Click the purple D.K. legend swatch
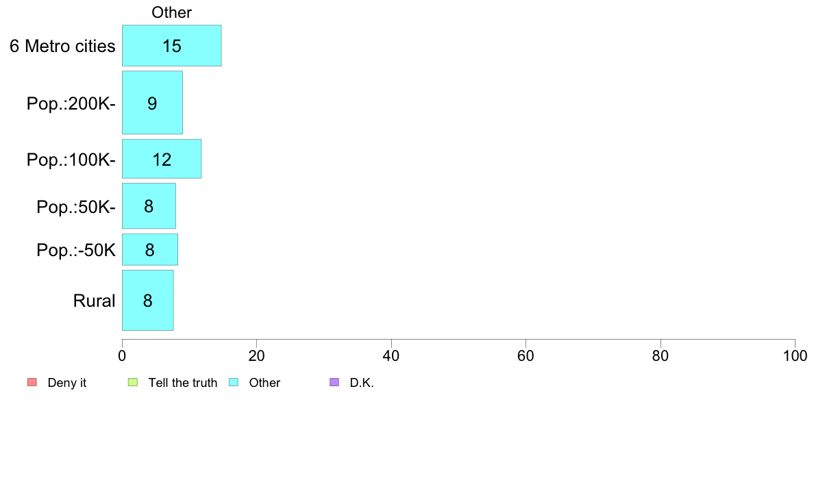814x504 pixels. coord(334,382)
